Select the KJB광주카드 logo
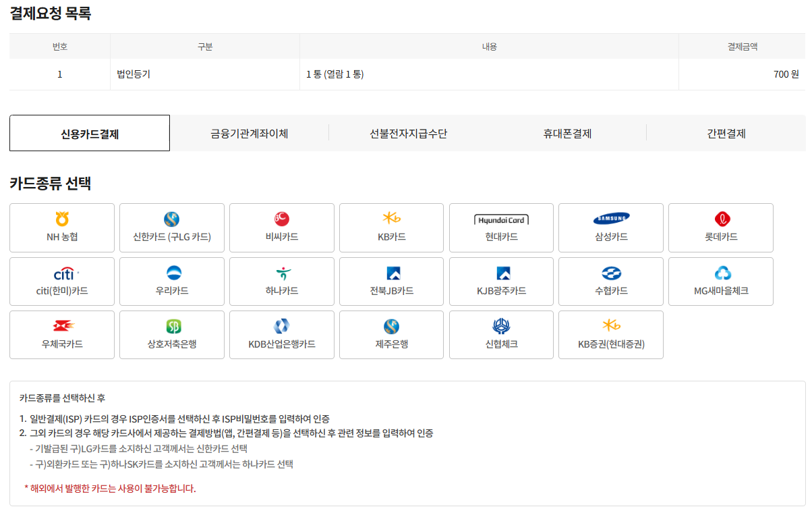The width and height of the screenshot is (812, 511). (x=503, y=273)
